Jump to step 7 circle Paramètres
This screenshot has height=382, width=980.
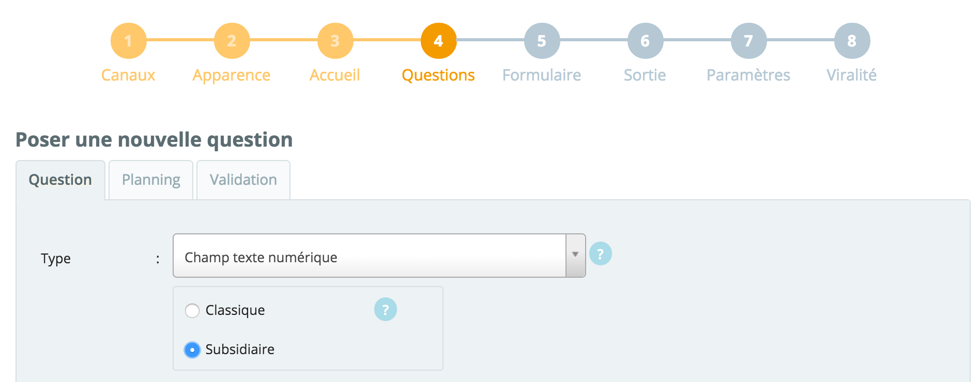point(748,41)
